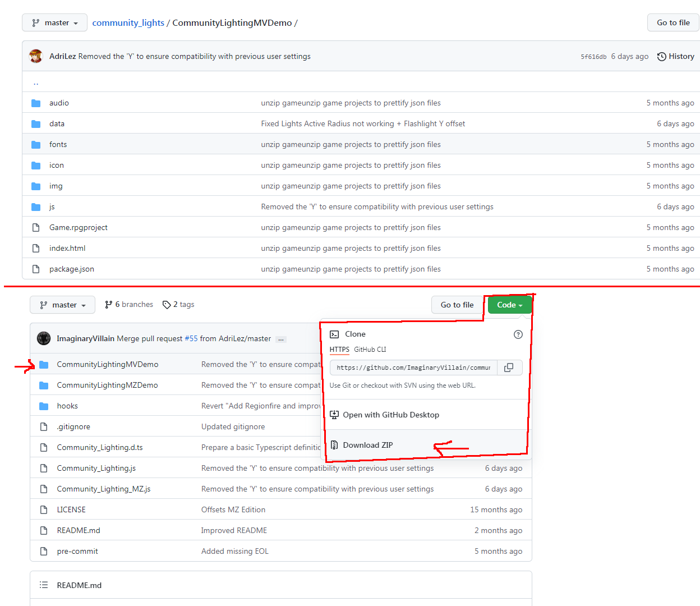Click the icon folder's folder icon
This screenshot has width=700, height=606.
click(x=36, y=165)
